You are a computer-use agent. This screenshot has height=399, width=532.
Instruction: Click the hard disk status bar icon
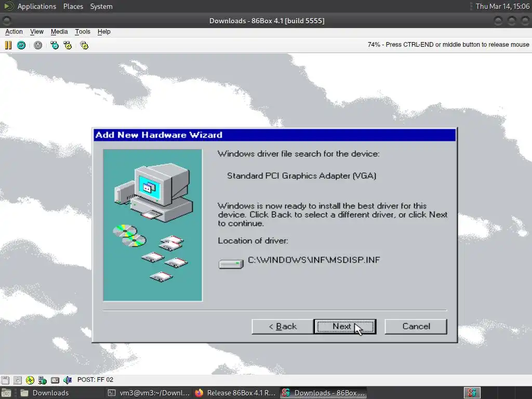55,380
